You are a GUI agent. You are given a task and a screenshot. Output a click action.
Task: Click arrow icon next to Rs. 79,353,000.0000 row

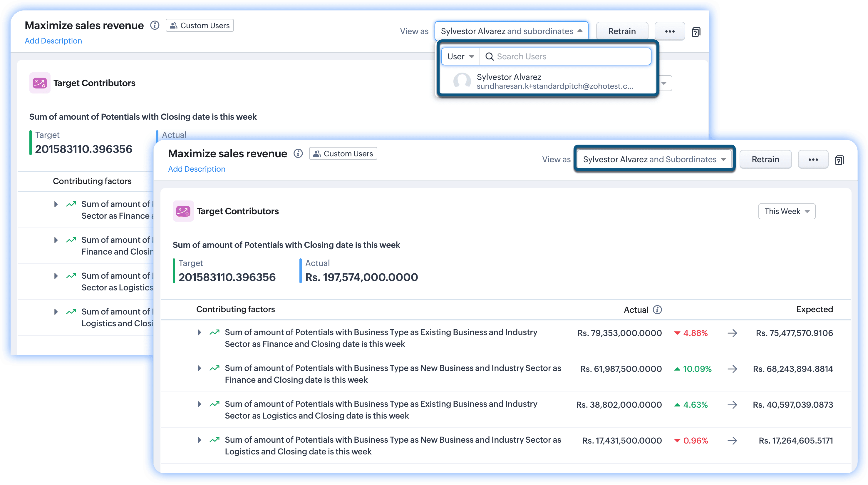[x=732, y=333]
